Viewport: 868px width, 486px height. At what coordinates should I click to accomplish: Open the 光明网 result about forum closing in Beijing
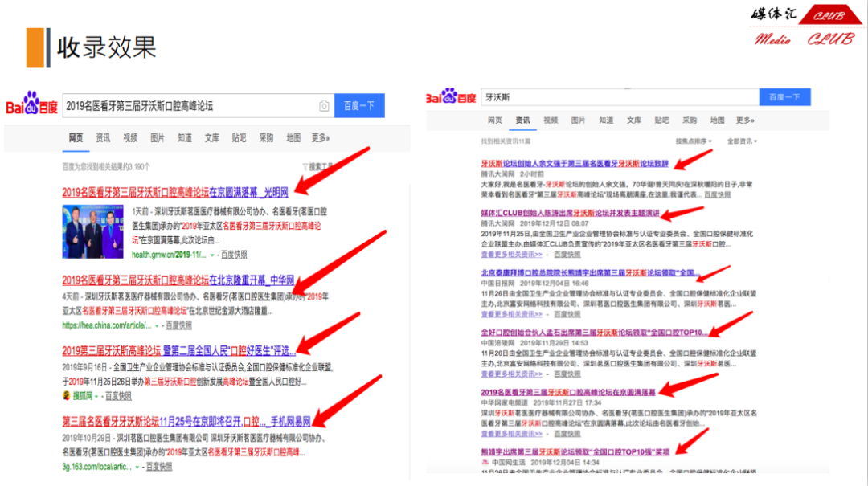175,192
